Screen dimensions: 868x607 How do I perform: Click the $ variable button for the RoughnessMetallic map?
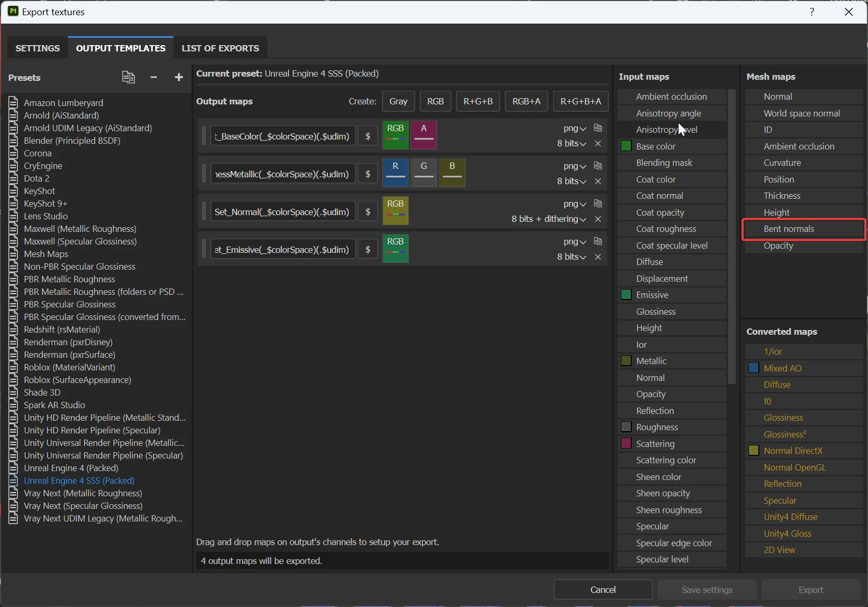click(x=368, y=174)
